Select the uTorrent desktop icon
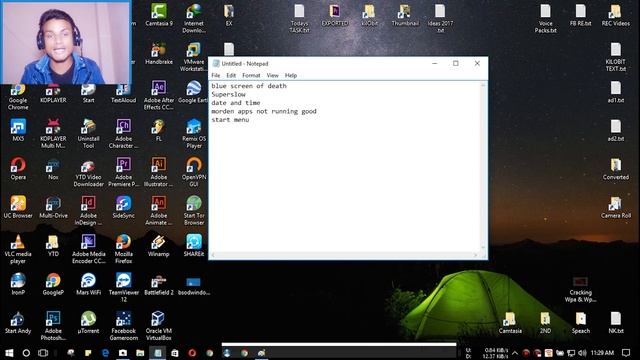Image resolution: width=640 pixels, height=360 pixels. coord(88,322)
